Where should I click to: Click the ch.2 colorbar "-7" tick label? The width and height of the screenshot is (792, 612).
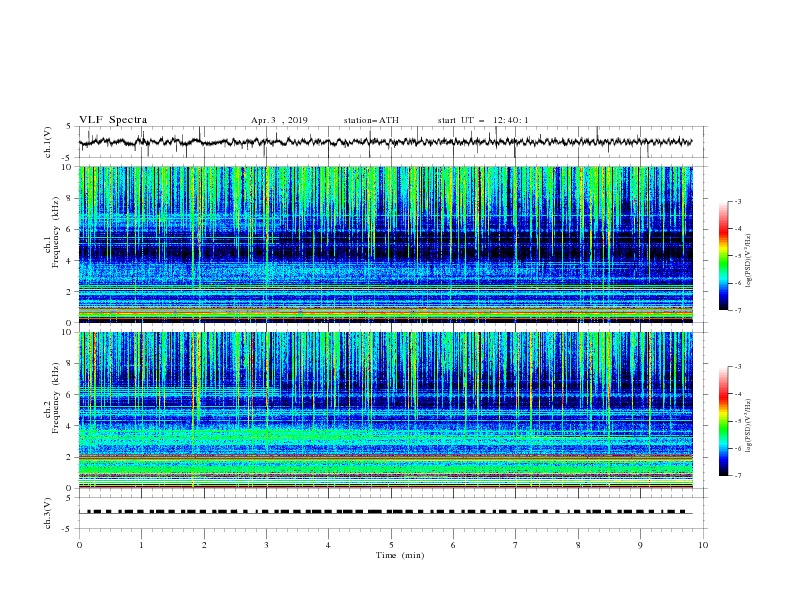pyautogui.click(x=737, y=476)
